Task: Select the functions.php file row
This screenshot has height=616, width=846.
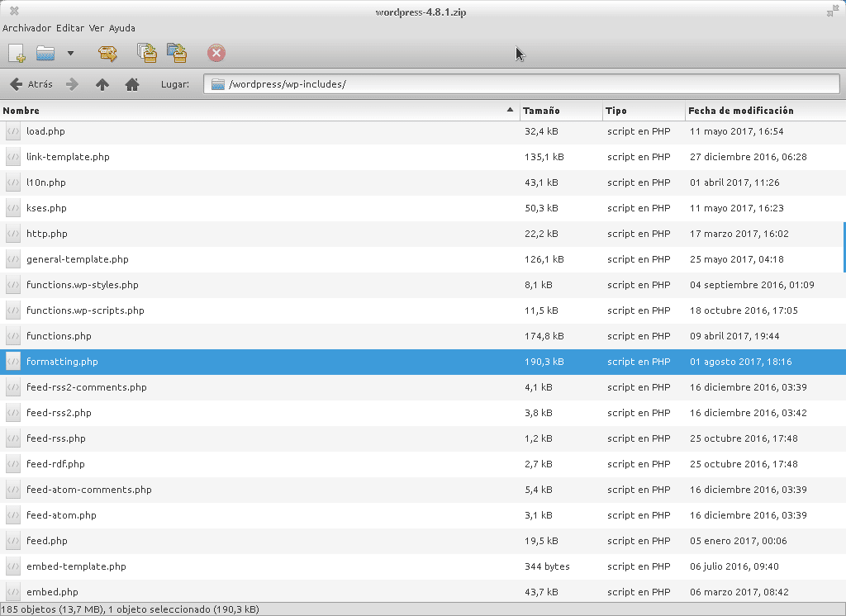Action: (x=59, y=336)
